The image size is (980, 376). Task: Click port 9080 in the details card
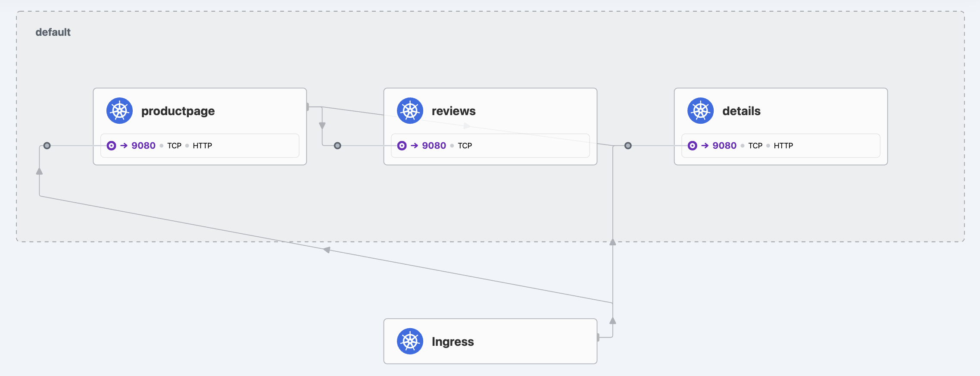[x=724, y=146]
